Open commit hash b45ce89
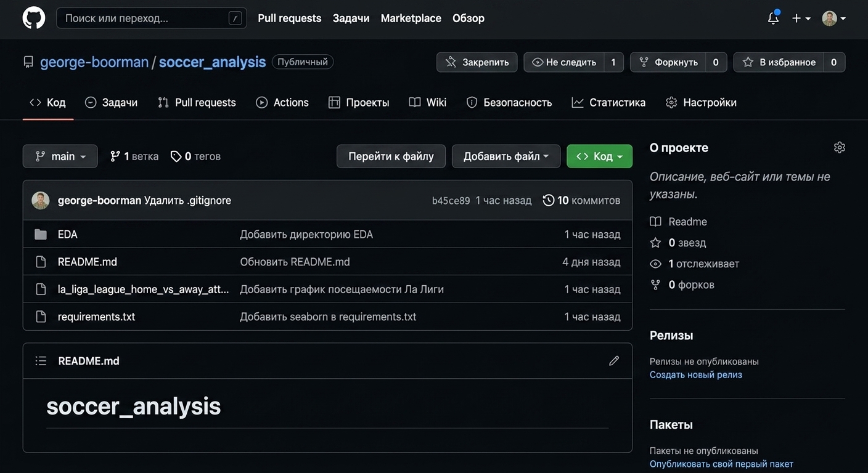This screenshot has height=473, width=868. [451, 201]
